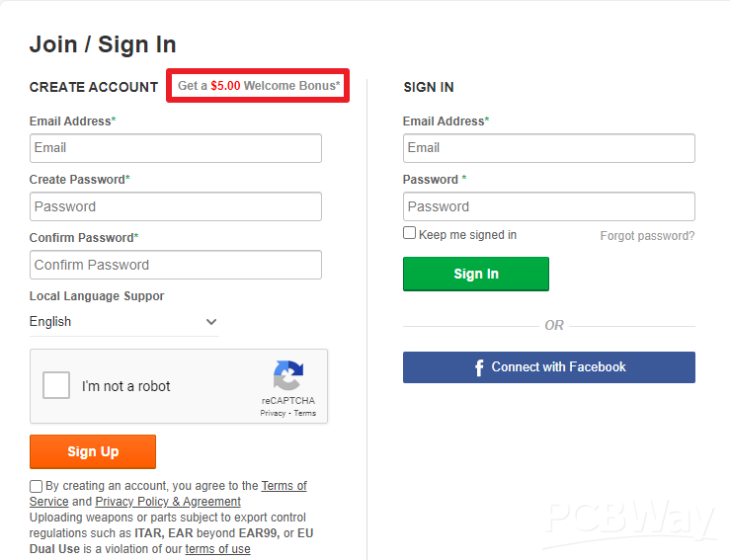Image resolution: width=730 pixels, height=560 pixels.
Task: Check the I'm not a robot box
Action: click(56, 385)
